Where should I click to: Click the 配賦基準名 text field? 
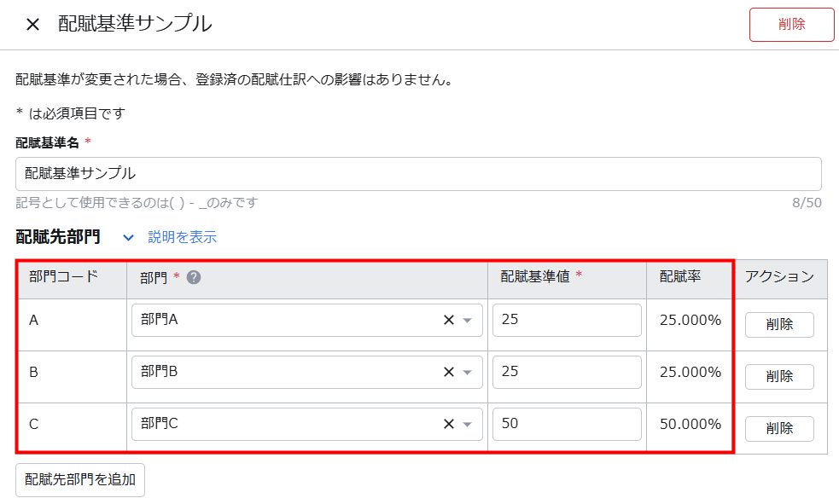pyautogui.click(x=418, y=173)
